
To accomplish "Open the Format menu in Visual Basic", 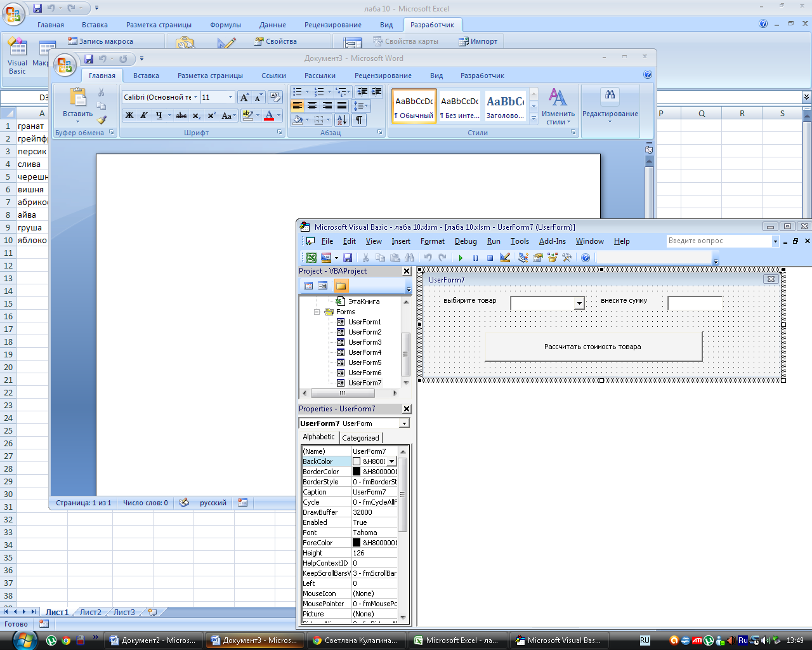I will tap(433, 241).
